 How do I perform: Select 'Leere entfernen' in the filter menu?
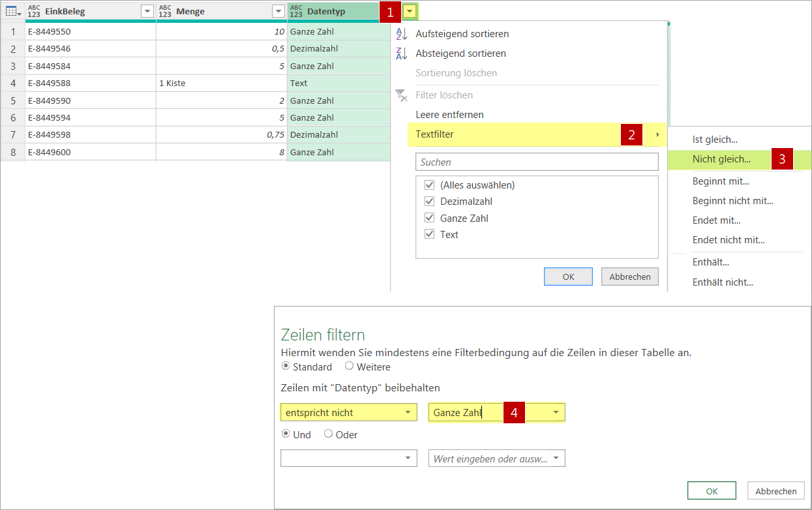tap(449, 115)
